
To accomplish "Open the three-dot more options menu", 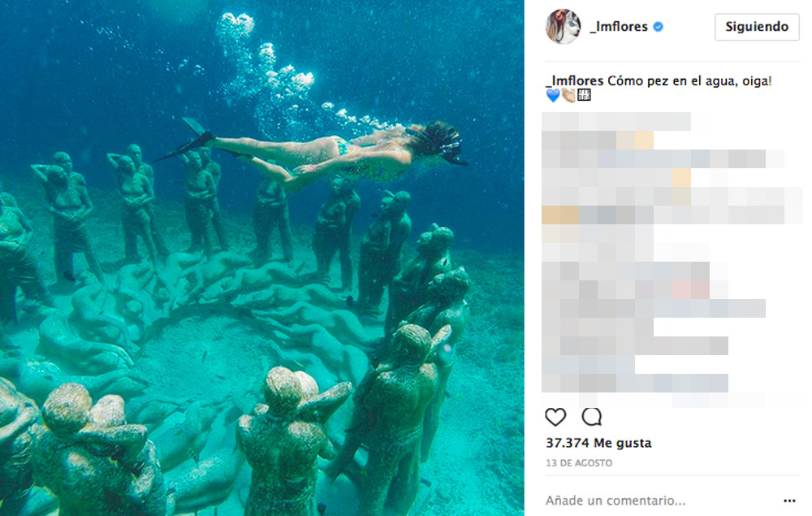I will coord(789,501).
